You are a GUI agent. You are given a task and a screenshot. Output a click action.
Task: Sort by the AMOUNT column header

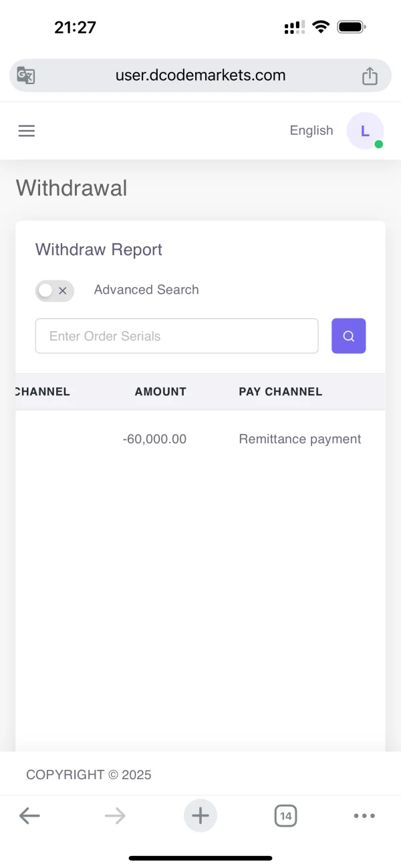click(x=160, y=392)
